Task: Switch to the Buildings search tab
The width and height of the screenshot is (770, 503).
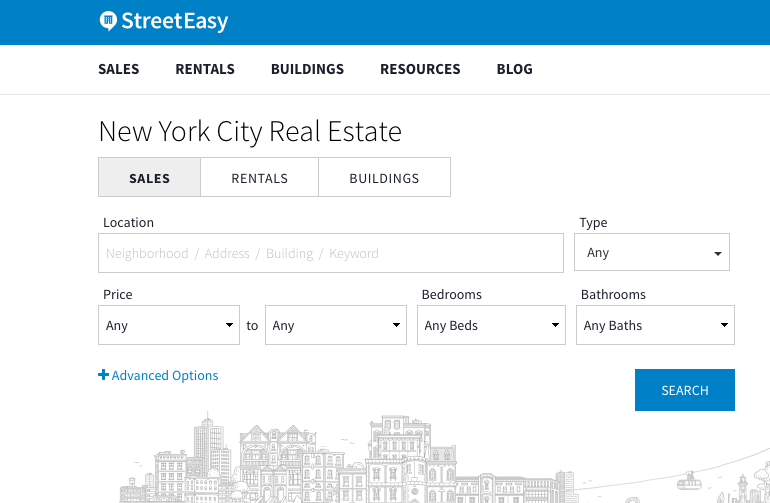Action: tap(384, 178)
